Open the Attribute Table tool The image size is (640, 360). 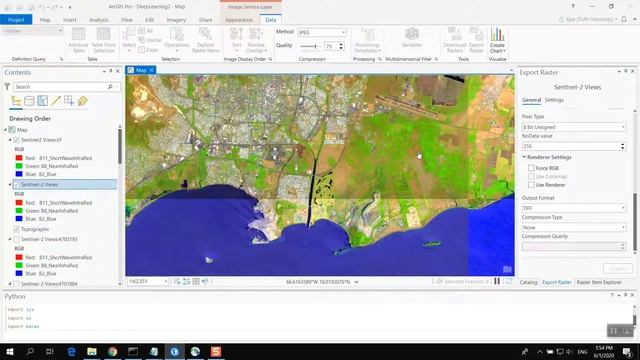coord(78,40)
